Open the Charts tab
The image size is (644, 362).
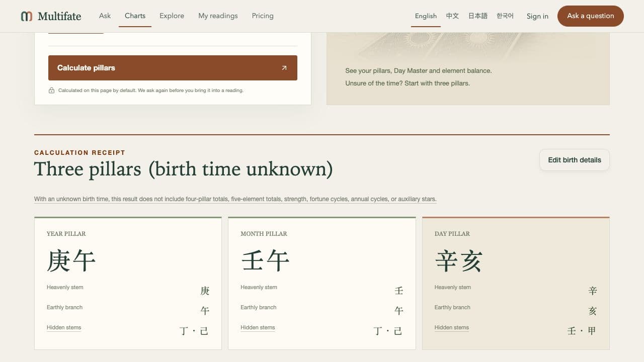(x=135, y=16)
